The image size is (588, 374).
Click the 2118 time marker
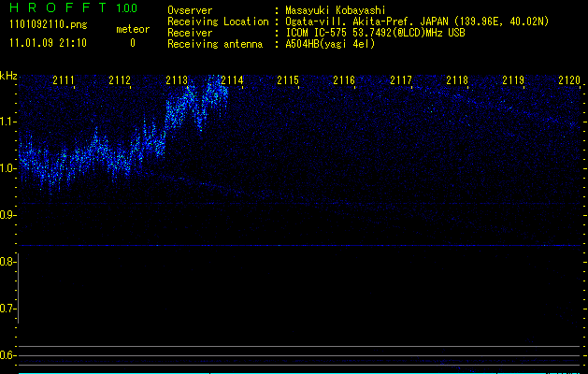pos(457,80)
